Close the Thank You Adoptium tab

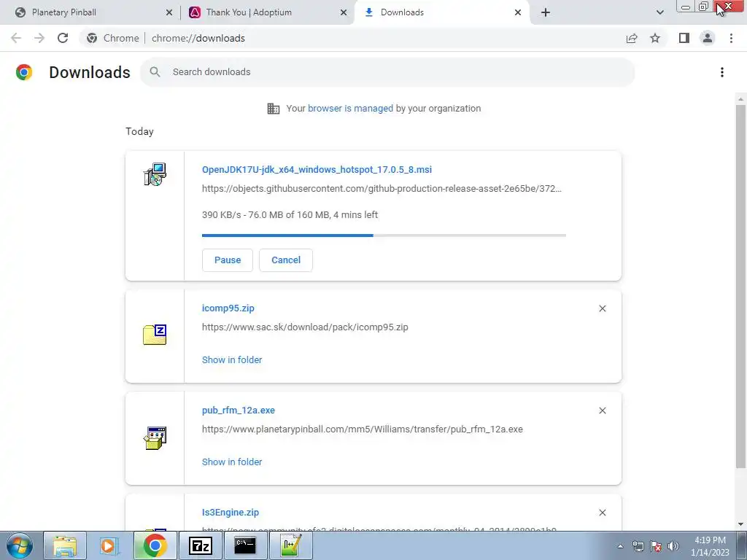[344, 12]
